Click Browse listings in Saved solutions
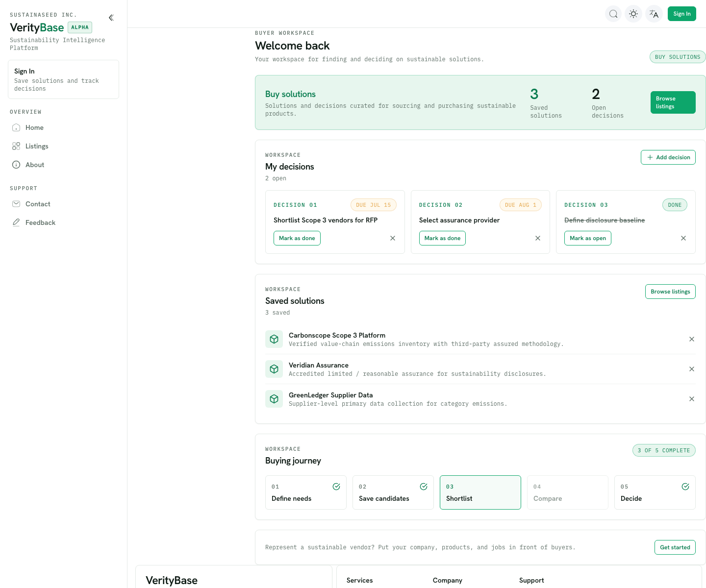The height and width of the screenshot is (588, 706). point(670,292)
